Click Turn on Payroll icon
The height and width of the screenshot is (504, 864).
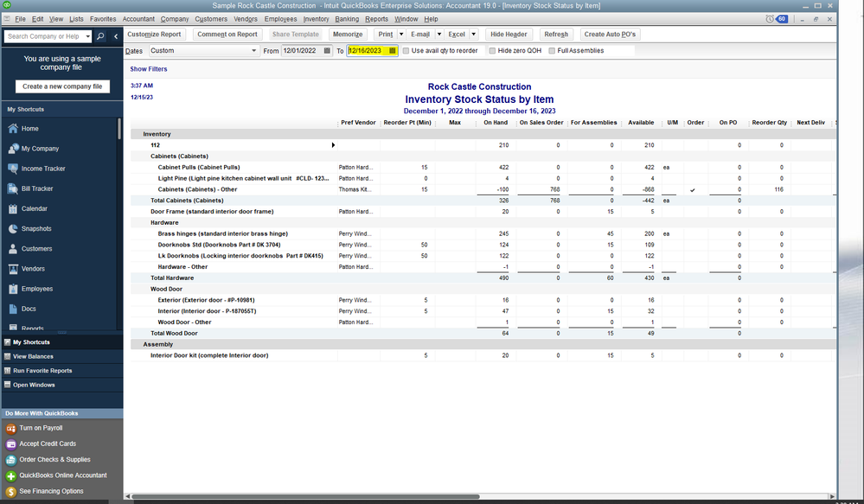click(11, 428)
